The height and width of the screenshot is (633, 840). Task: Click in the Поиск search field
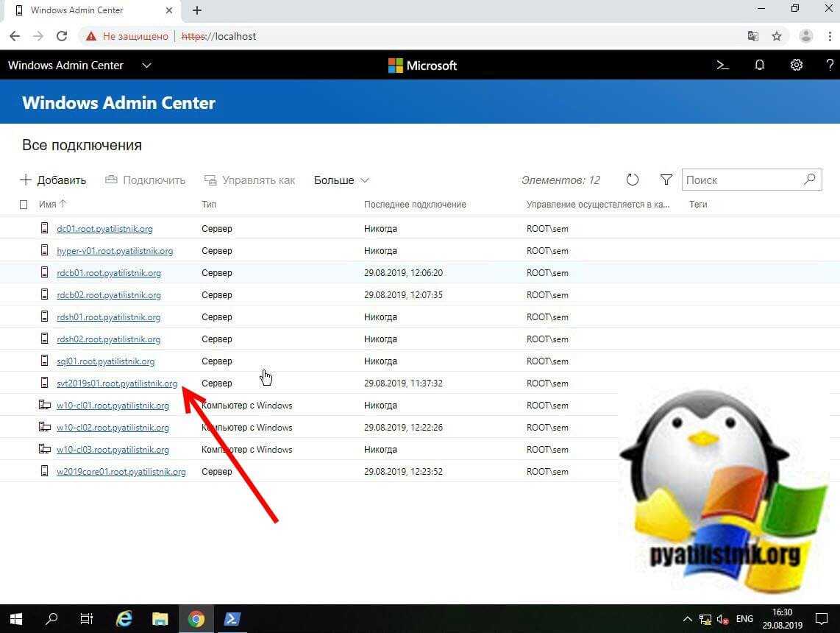coord(741,180)
